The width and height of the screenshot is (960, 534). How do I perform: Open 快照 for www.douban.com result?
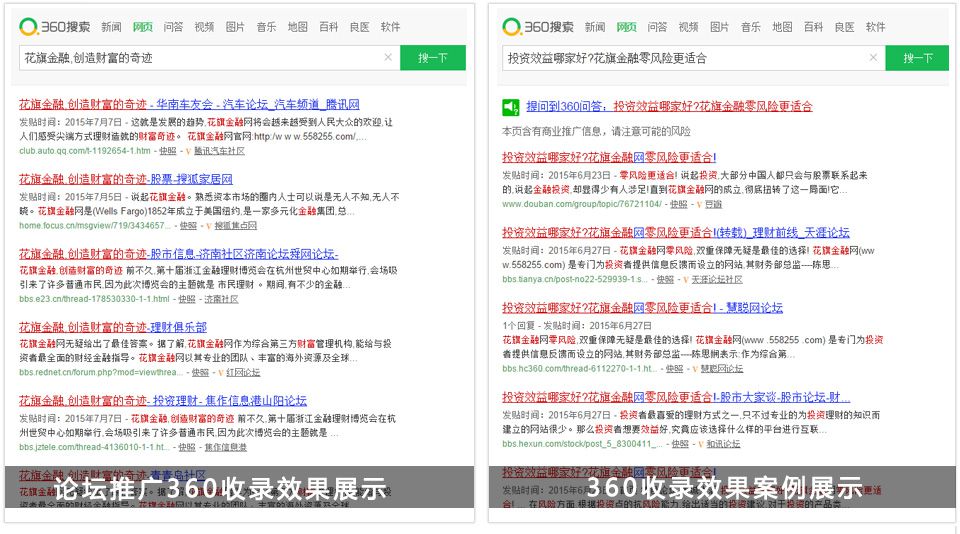pyautogui.click(x=678, y=205)
